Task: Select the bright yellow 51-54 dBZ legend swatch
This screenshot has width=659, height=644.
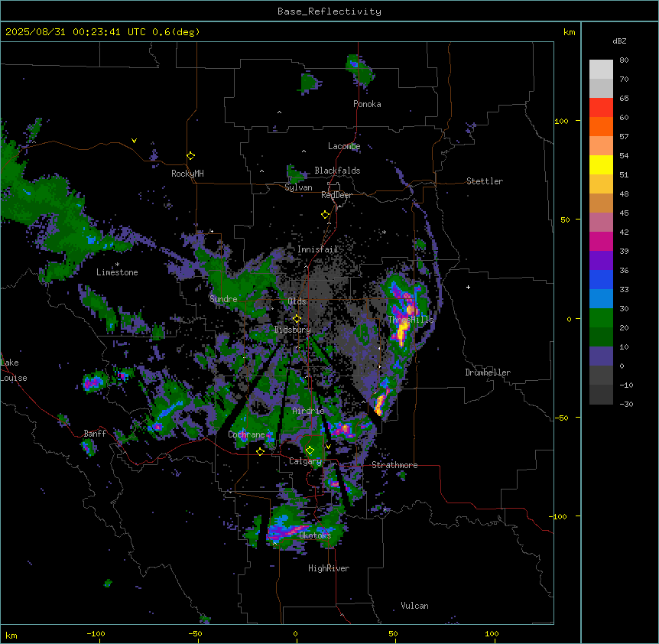Action: 601,164
